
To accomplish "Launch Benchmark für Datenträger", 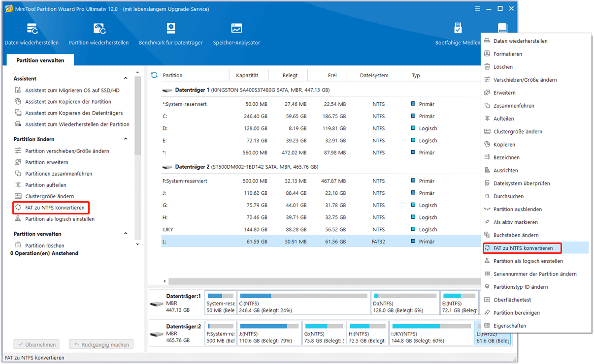I will 171,34.
